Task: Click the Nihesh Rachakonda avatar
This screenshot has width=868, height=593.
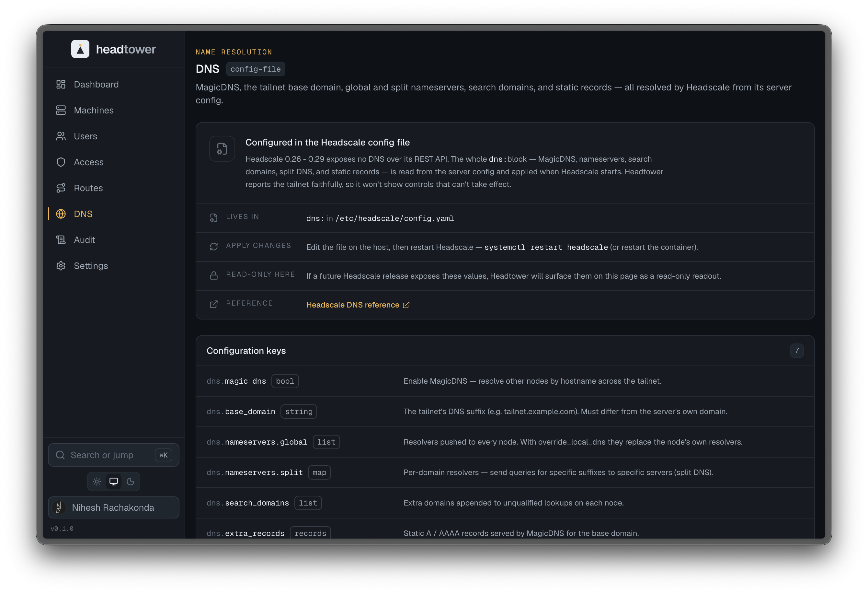Action: [59, 507]
